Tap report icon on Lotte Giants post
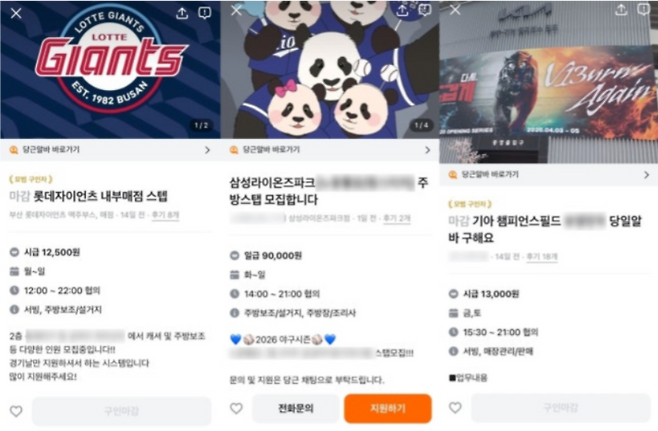 click(x=204, y=13)
